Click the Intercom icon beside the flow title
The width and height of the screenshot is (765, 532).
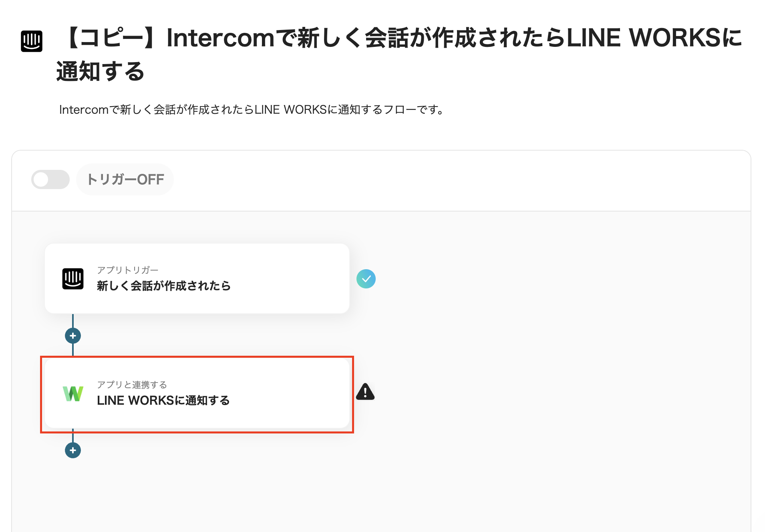32,41
